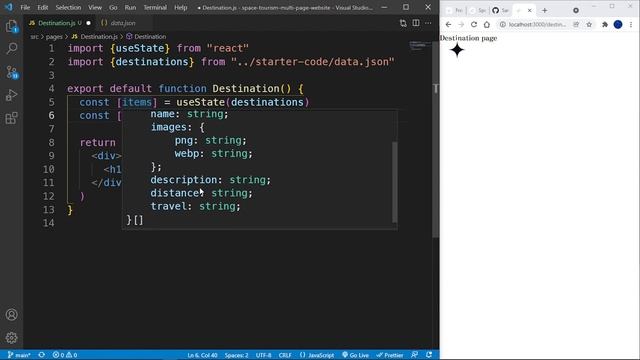Click the editor minimap
Screen dimensions: 640x360
420,45
